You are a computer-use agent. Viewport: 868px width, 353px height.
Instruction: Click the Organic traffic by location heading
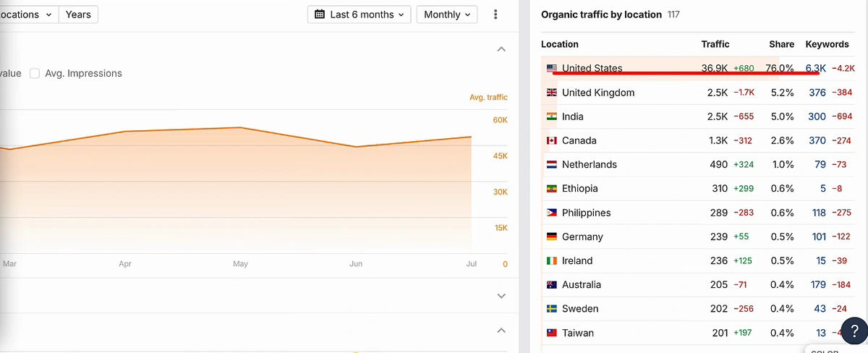click(601, 14)
